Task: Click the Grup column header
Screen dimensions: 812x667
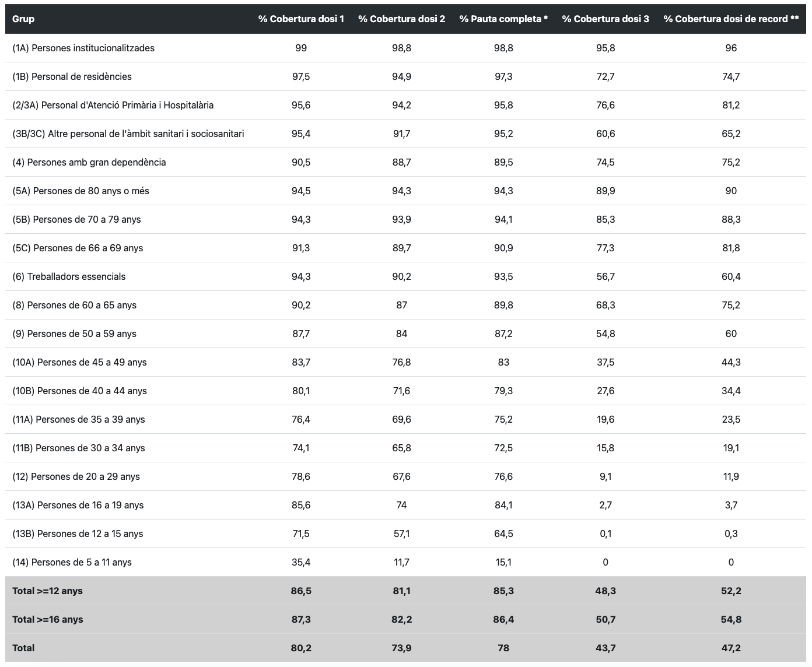Action: [23, 19]
